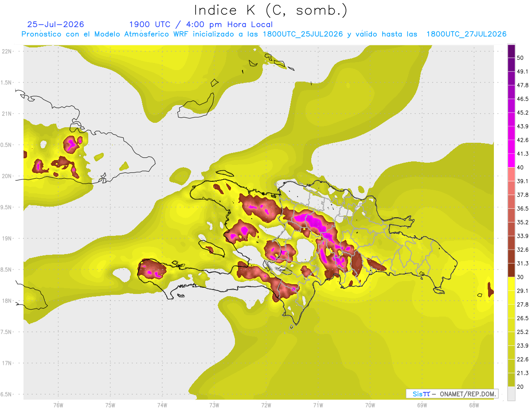532x411 pixels.
Task: Click the colorbar value "31.3"
Action: [522, 263]
